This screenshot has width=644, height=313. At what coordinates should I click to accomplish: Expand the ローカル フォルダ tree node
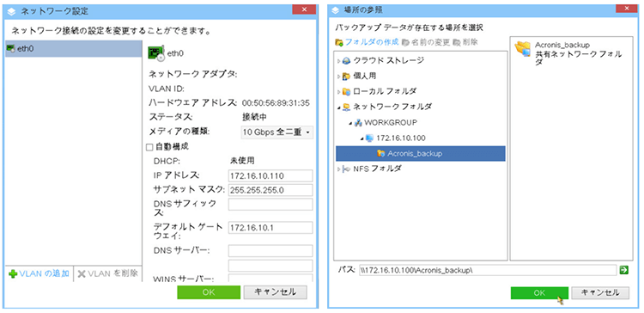339,92
